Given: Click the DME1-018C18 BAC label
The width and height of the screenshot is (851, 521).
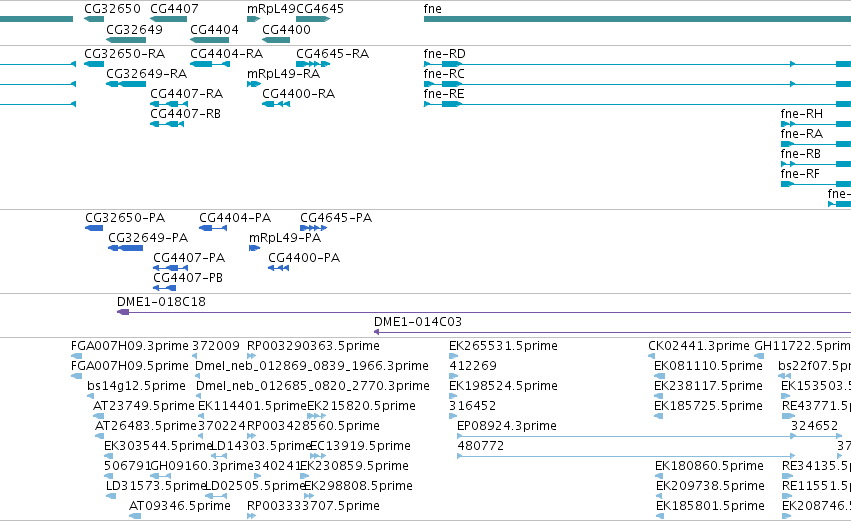Looking at the screenshot, I should pos(161,302).
